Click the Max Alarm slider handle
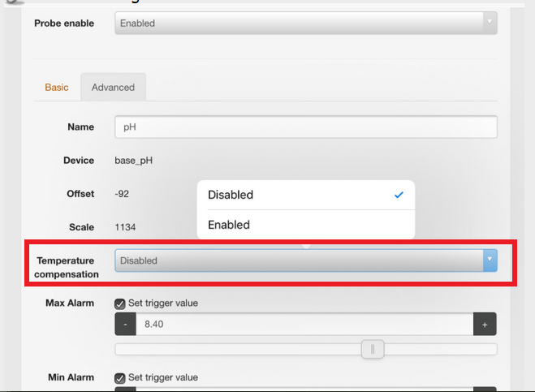 click(x=372, y=349)
